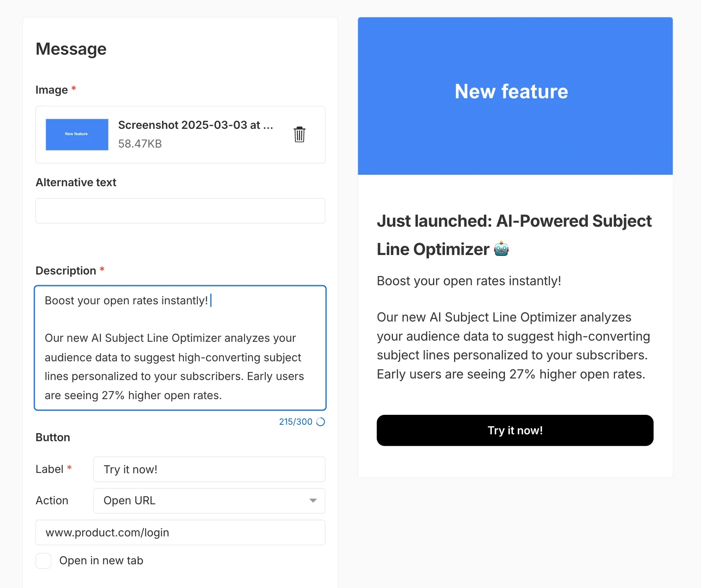Click into the Description text area
Viewport: 701px width, 588px height.
pyautogui.click(x=180, y=348)
